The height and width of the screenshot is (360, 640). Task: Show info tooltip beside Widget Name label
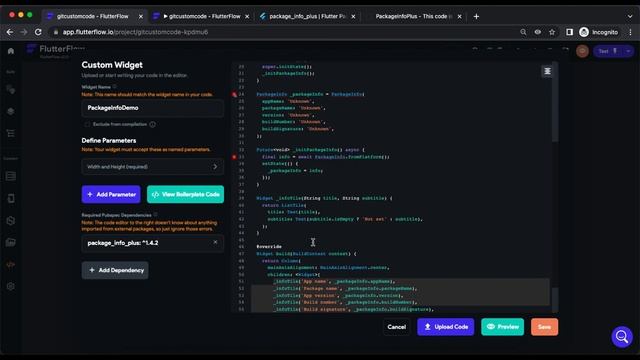coord(115,87)
